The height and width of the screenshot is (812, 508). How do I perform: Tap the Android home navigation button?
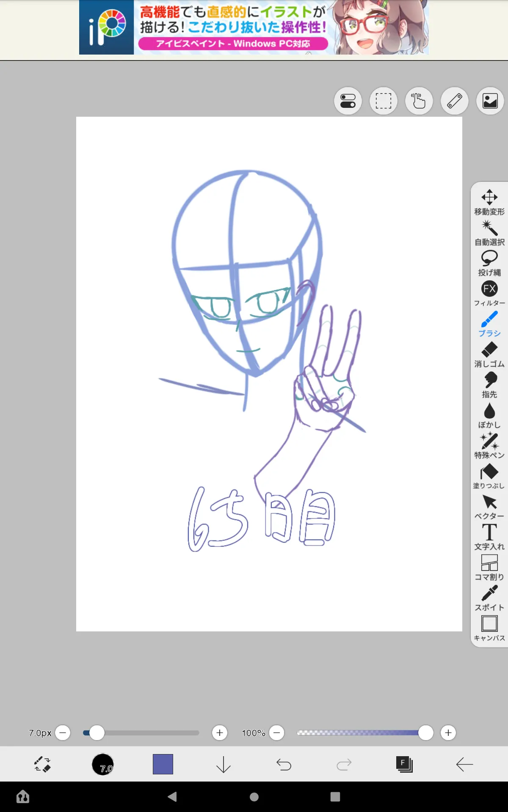click(x=254, y=797)
